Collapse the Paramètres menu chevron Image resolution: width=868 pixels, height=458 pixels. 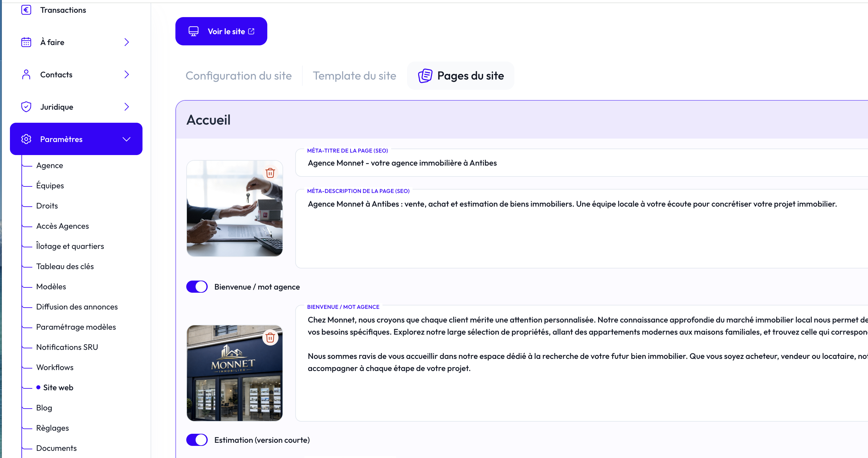pos(127,139)
